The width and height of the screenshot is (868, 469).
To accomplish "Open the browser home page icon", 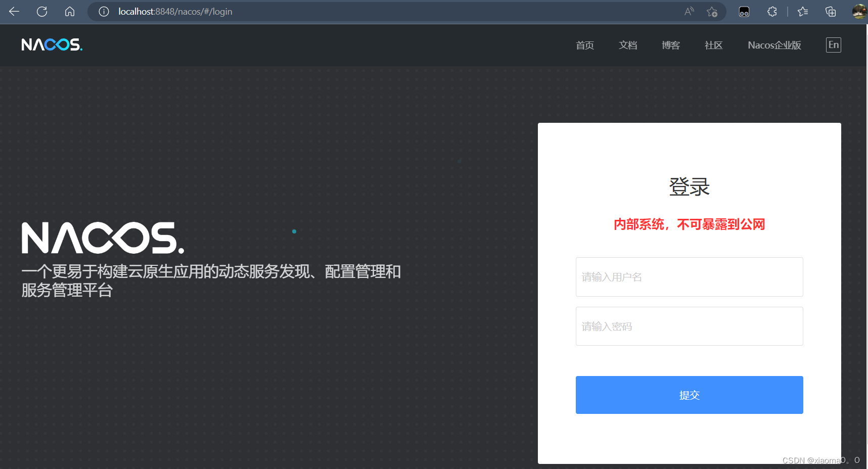I will [70, 11].
